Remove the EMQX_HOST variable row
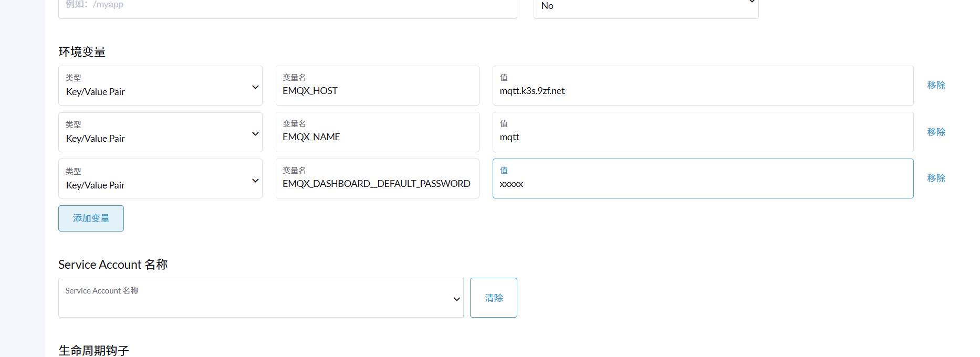The height and width of the screenshot is (357, 980). click(936, 86)
